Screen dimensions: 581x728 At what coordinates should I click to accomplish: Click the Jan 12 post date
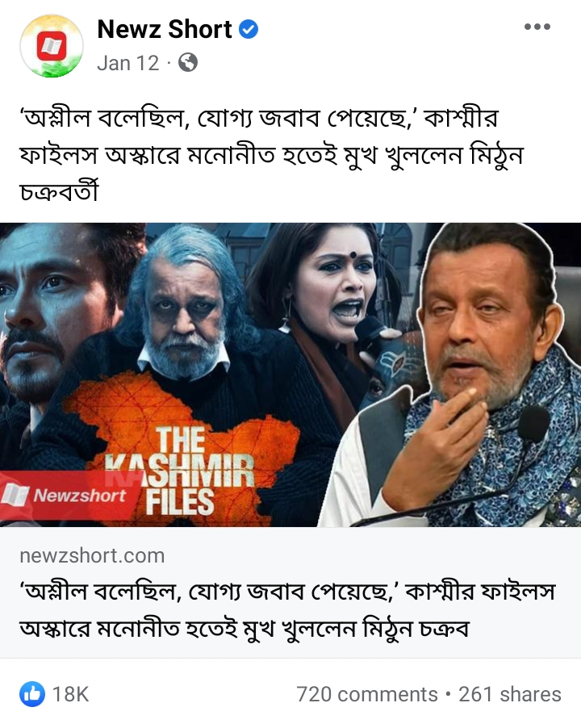[128, 63]
